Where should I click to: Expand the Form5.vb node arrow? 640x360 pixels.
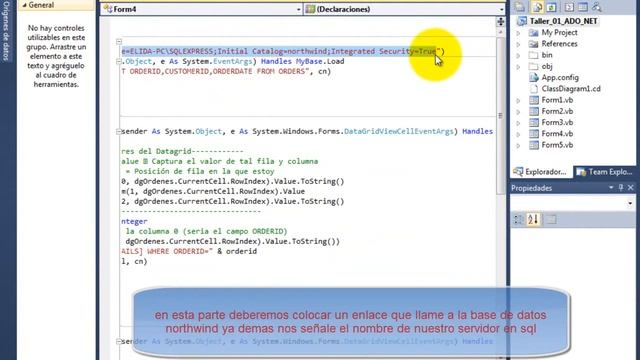[x=518, y=145]
